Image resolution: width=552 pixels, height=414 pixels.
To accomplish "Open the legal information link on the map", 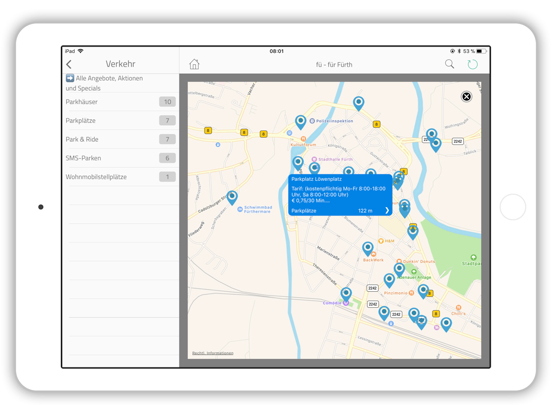I will (213, 353).
